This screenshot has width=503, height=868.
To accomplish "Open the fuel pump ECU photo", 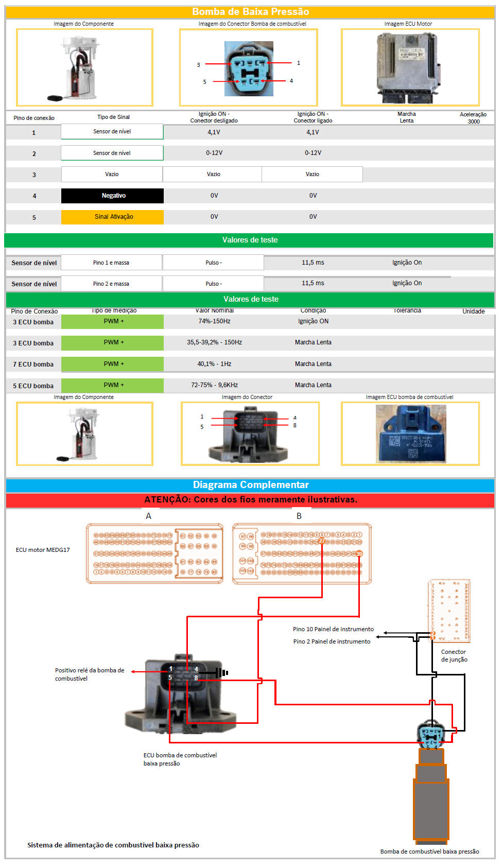I will pyautogui.click(x=410, y=433).
